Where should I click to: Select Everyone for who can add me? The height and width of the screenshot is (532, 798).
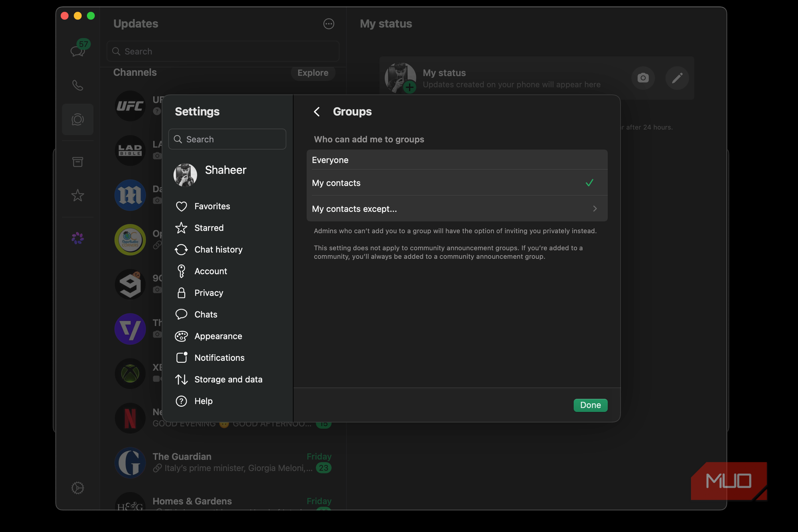pos(457,160)
